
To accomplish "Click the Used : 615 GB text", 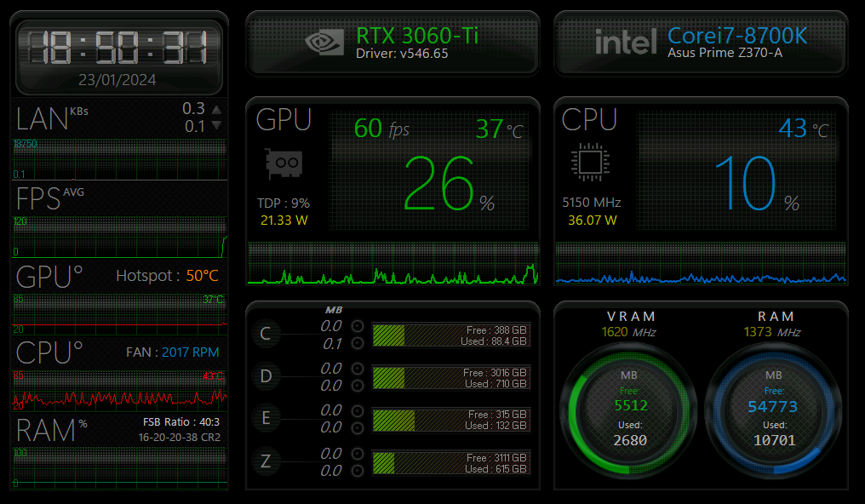I will pyautogui.click(x=496, y=469).
